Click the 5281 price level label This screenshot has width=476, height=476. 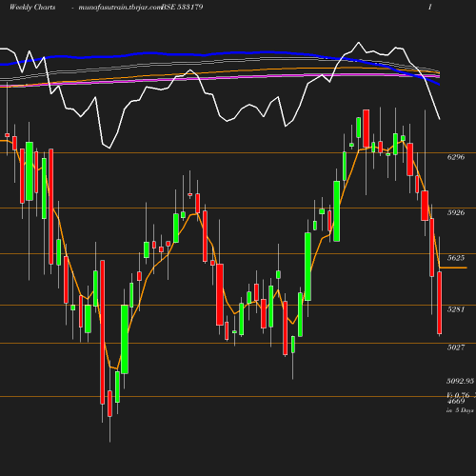[456, 309]
